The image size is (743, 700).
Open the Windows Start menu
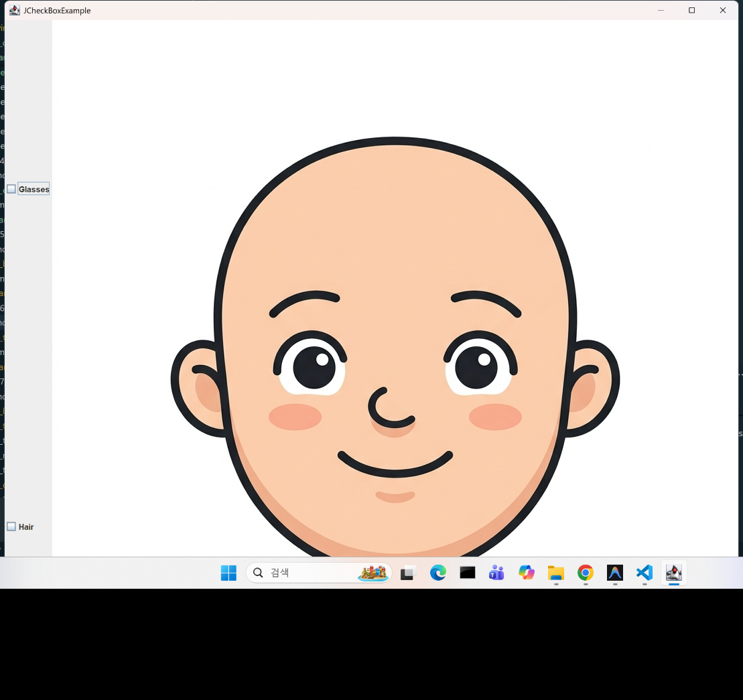point(228,573)
